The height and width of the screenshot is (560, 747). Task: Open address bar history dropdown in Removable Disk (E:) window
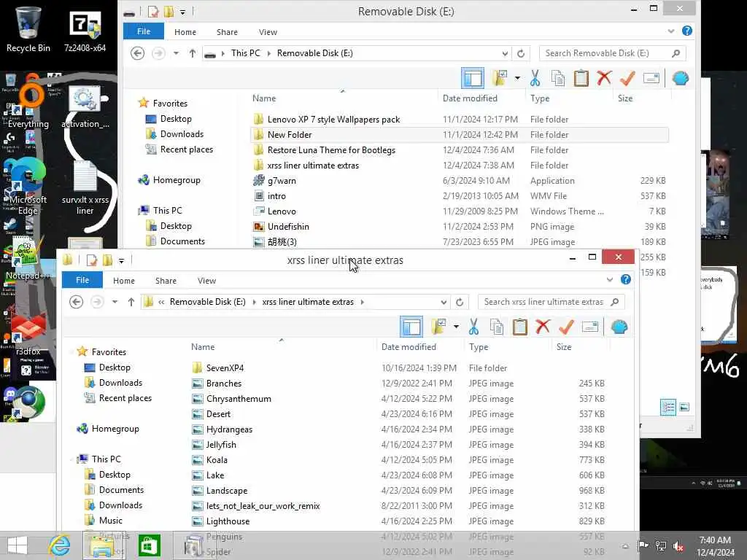[505, 53]
